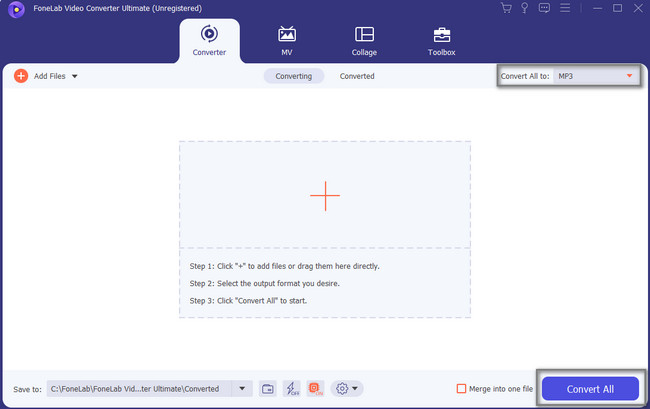
Task: Click the FoneLab app logo icon
Action: point(16,9)
